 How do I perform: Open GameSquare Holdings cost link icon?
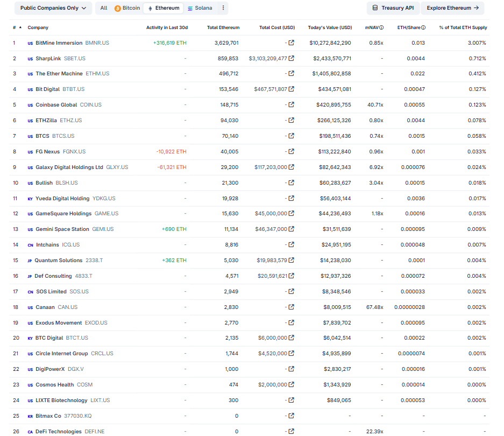click(x=292, y=214)
